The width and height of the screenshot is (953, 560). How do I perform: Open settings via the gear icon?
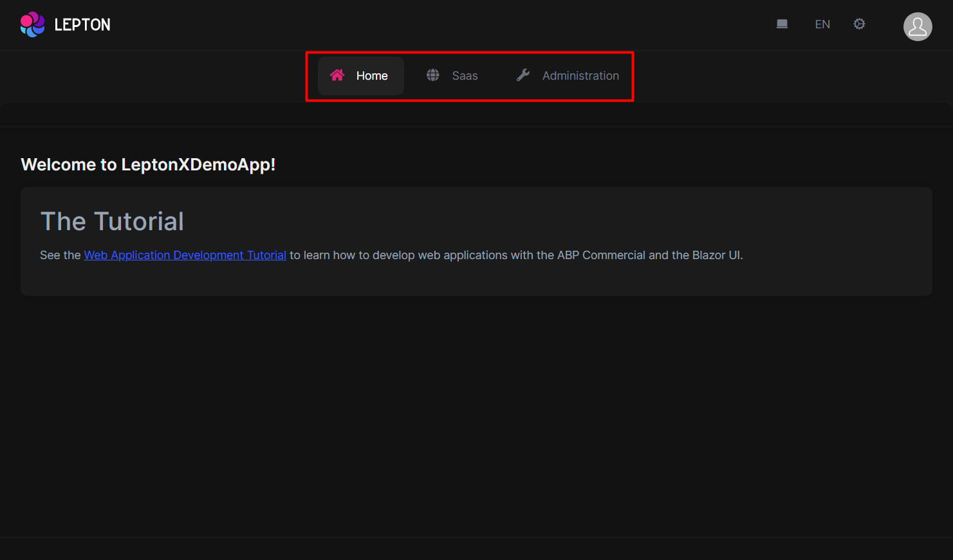pyautogui.click(x=859, y=24)
